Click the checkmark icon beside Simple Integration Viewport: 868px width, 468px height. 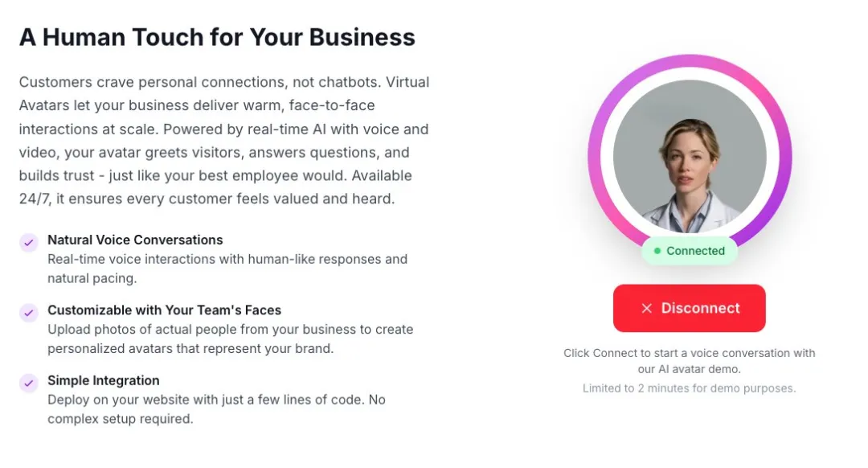29,383
